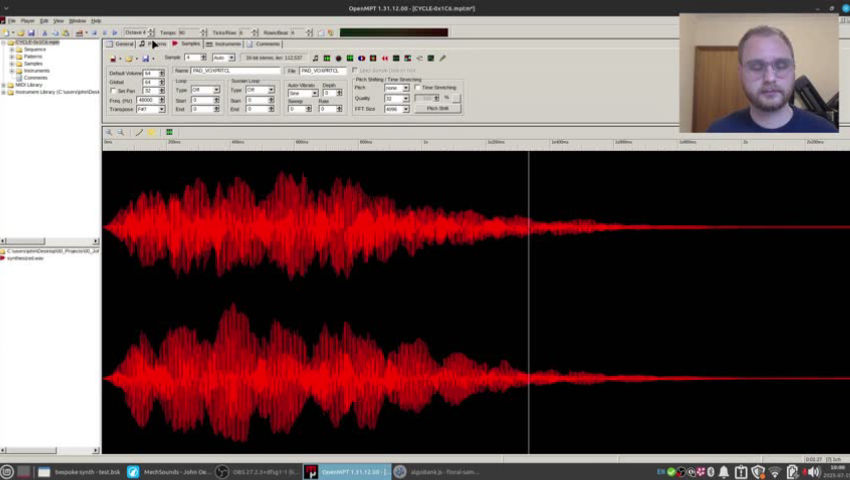This screenshot has width=850, height=480.
Task: Click the new sample icon
Action: [113, 58]
